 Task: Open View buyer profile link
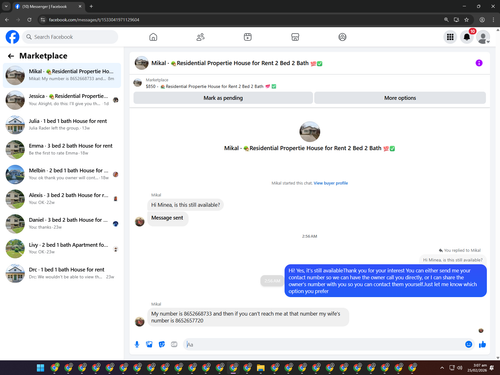click(x=331, y=183)
